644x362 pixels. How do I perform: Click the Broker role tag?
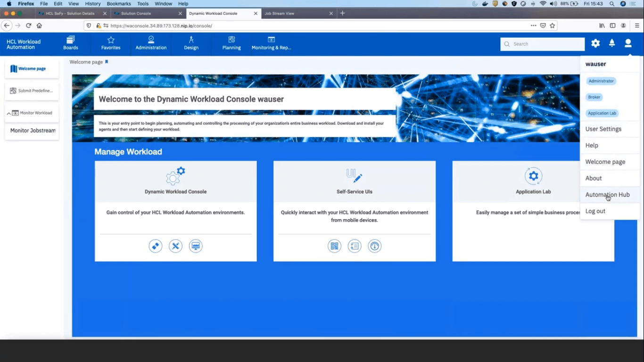coord(594,97)
